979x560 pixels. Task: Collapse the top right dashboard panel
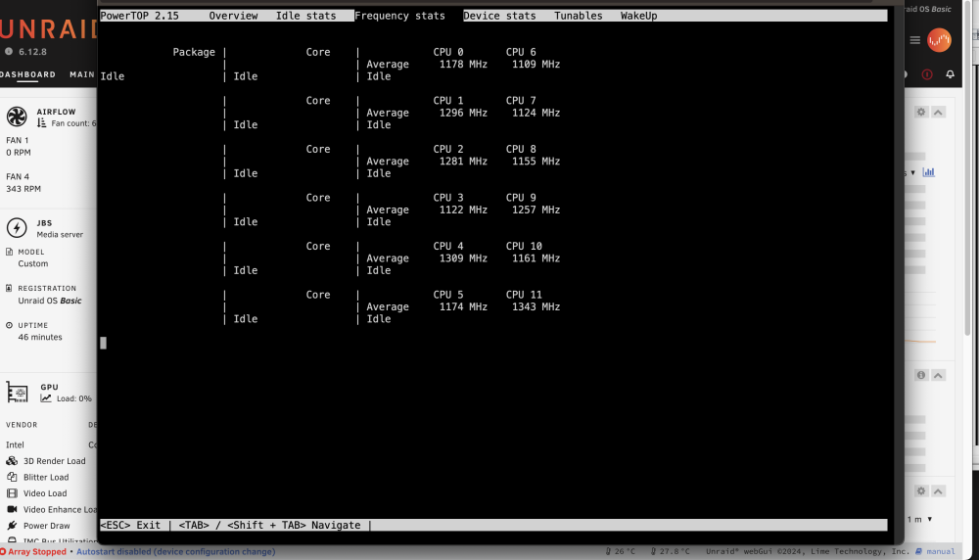click(x=938, y=113)
